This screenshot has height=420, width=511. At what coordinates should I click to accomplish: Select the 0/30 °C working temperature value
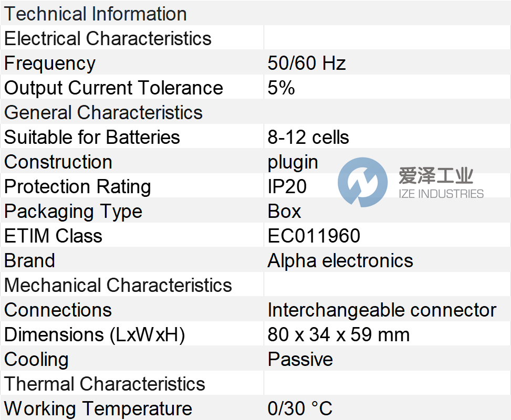pos(300,408)
